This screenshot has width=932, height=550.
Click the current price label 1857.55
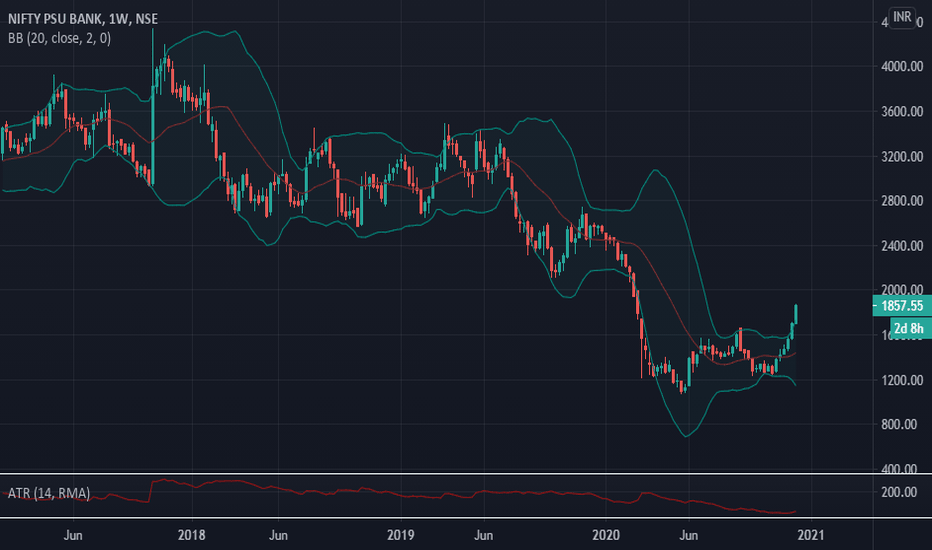click(x=902, y=306)
